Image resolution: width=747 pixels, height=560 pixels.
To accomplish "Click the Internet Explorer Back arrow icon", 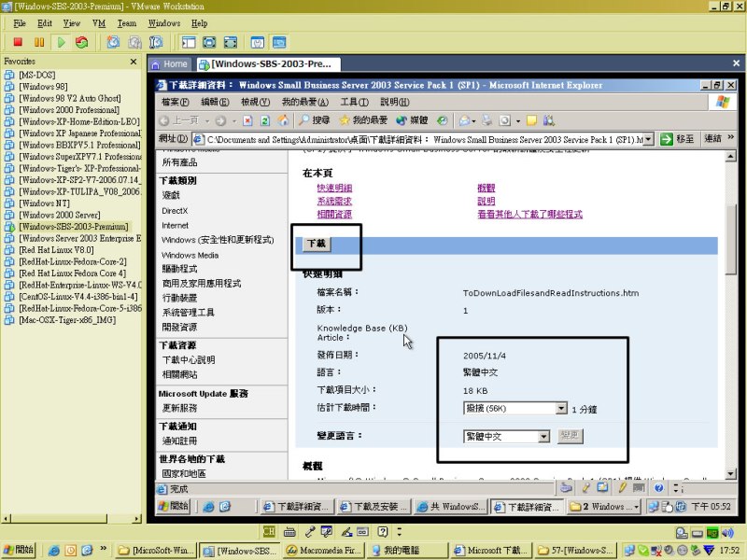I will point(164,120).
